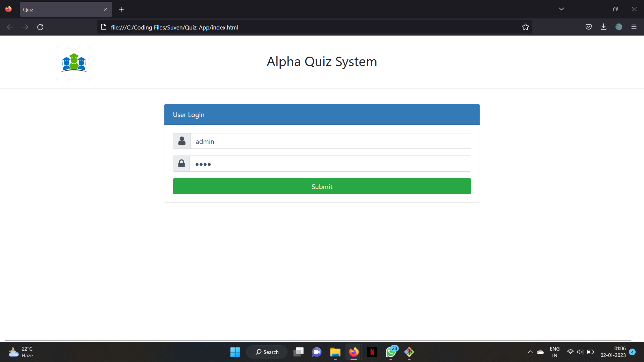Open Microsoft Teams chat from taskbar
Viewport: 644px width, 362px height.
pyautogui.click(x=317, y=352)
